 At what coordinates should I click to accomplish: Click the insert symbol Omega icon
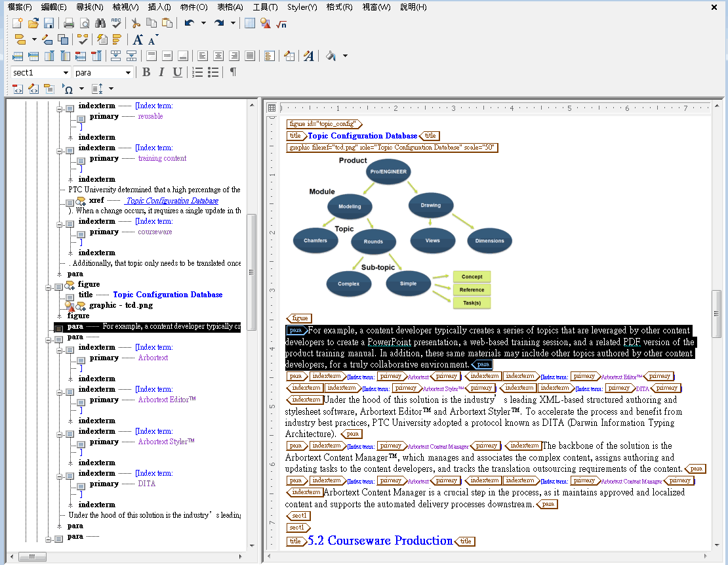click(x=68, y=89)
